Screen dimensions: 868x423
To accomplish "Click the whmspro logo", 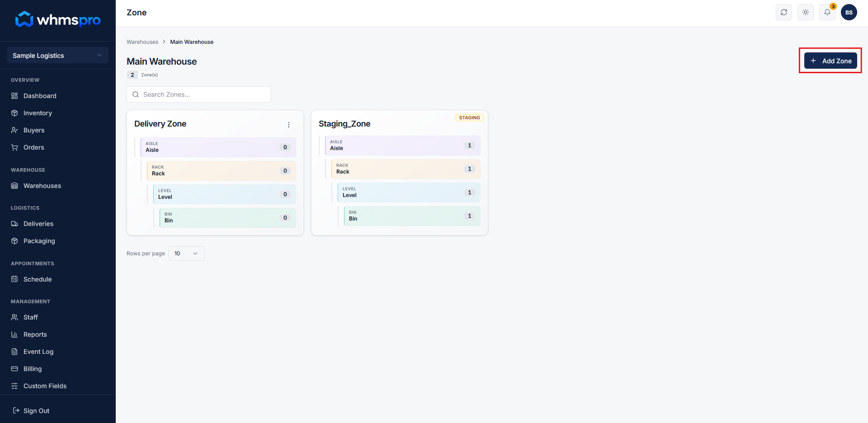I will (x=58, y=19).
